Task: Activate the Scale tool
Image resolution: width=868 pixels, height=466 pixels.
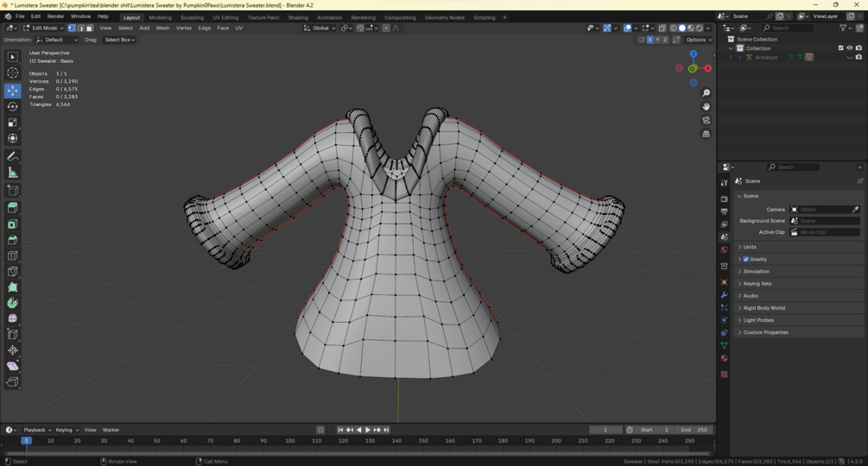Action: coord(12,123)
